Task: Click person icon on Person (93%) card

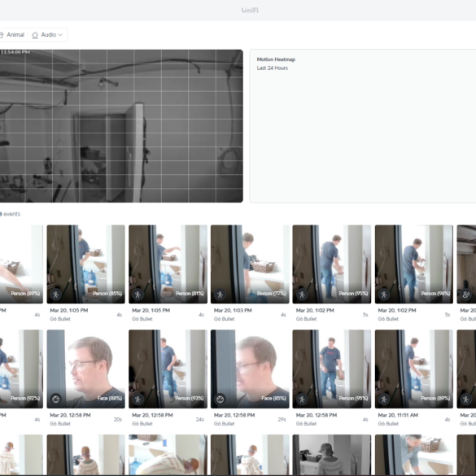Action: [138, 399]
